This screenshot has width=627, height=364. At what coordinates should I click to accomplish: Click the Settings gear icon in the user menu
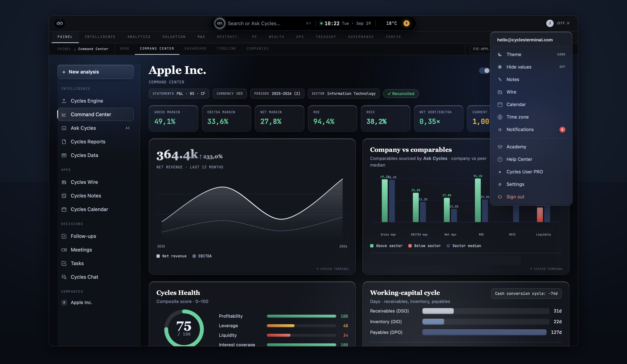[x=500, y=184]
